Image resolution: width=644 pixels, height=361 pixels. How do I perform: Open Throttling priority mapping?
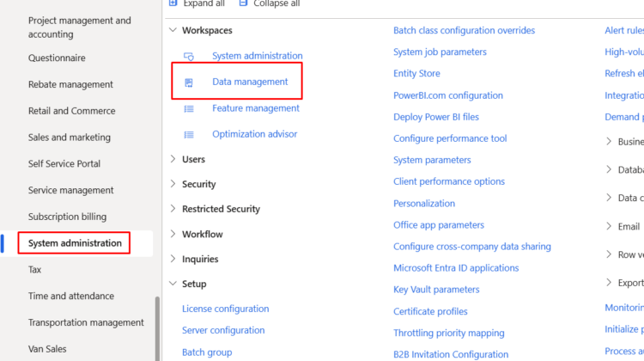coord(449,333)
